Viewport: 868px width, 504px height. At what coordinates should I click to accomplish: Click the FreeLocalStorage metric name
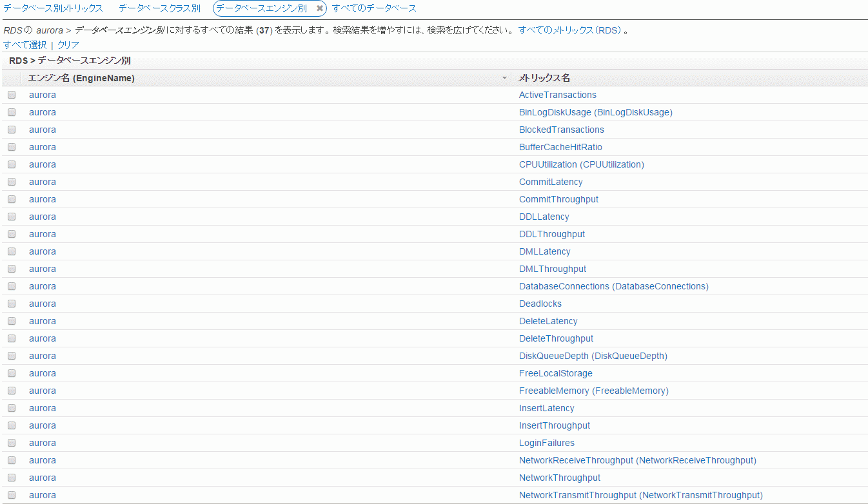click(x=556, y=373)
